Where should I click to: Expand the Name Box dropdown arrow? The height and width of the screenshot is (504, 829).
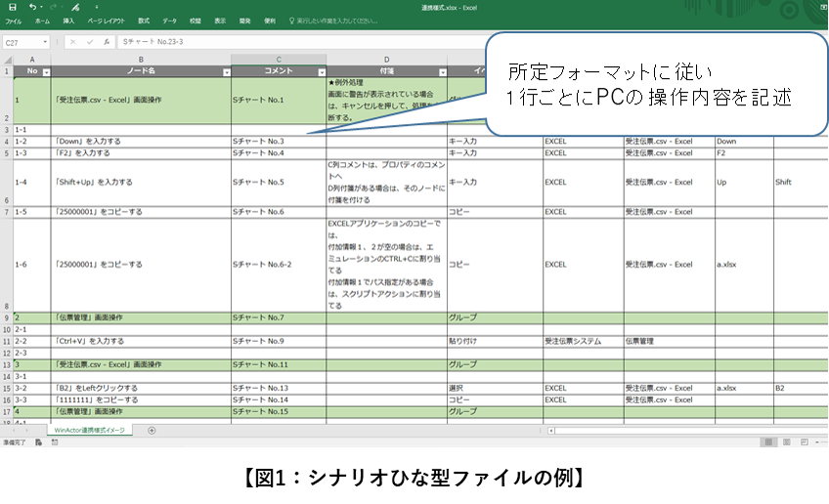pos(45,42)
